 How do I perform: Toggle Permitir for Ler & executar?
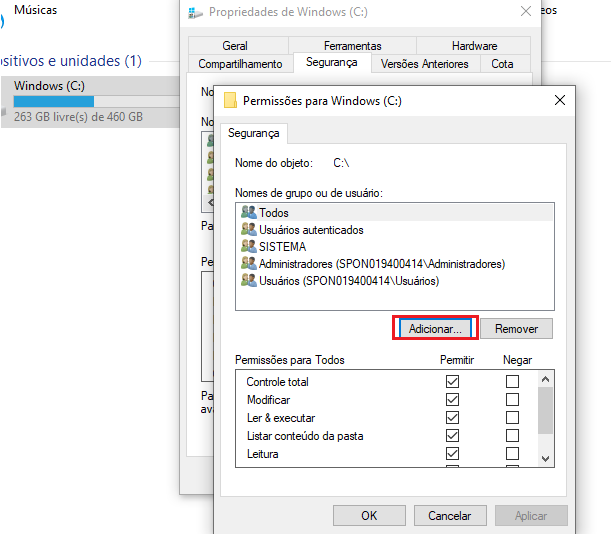452,417
